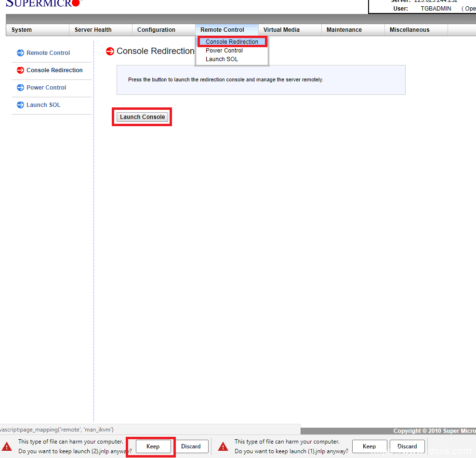The height and width of the screenshot is (458, 476).
Task: Select Power Control from the dropdown menu
Action: 224,51
